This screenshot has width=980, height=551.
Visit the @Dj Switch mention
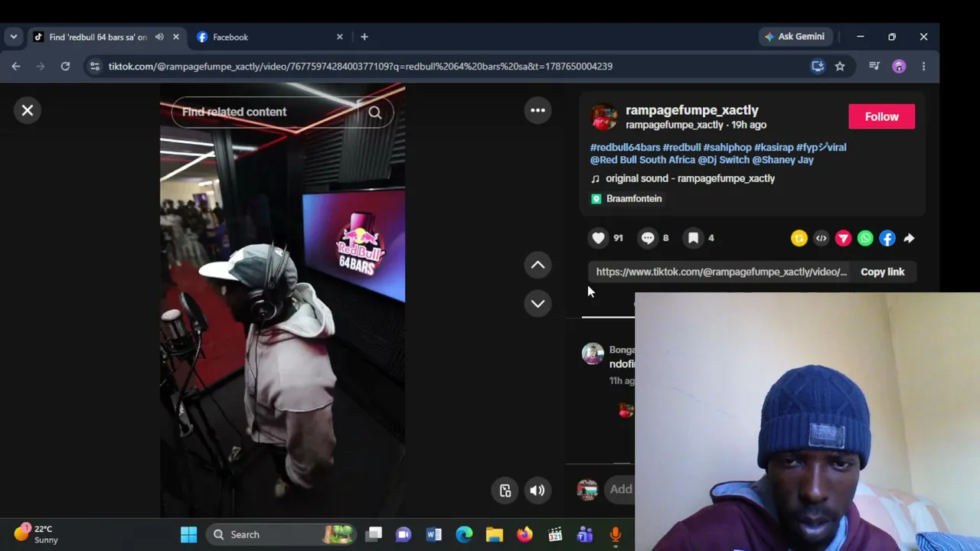tap(724, 160)
